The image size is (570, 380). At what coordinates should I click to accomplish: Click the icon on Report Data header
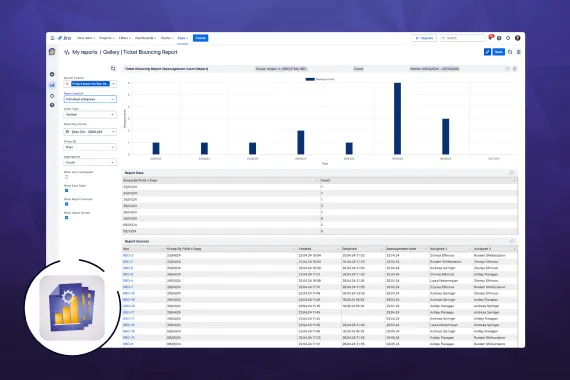[512, 173]
